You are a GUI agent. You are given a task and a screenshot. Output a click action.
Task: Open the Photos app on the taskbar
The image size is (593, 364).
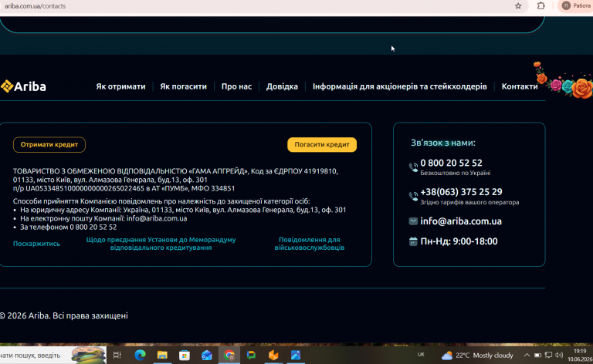pos(296,356)
